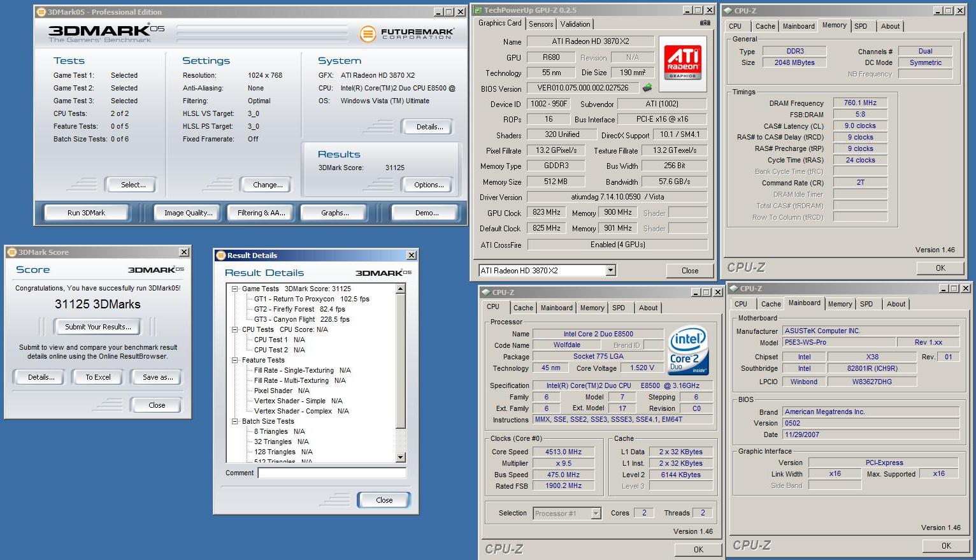The image size is (976, 560).
Task: Click the P5E3-WS-Pro model field
Action: (x=839, y=342)
